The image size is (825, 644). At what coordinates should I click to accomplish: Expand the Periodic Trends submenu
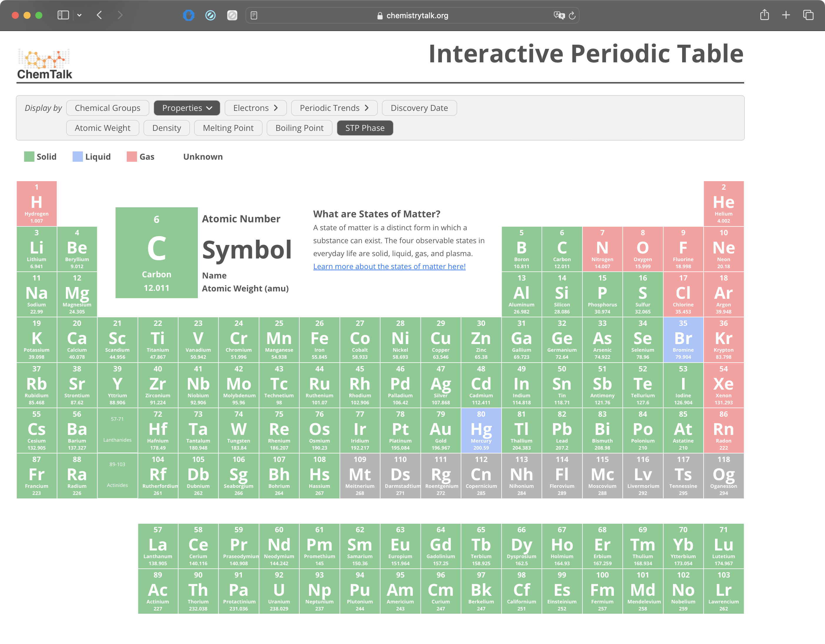pyautogui.click(x=334, y=108)
